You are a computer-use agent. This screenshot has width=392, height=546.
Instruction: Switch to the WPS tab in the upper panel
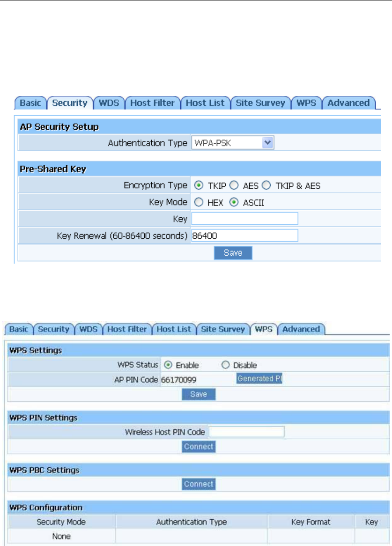(306, 103)
